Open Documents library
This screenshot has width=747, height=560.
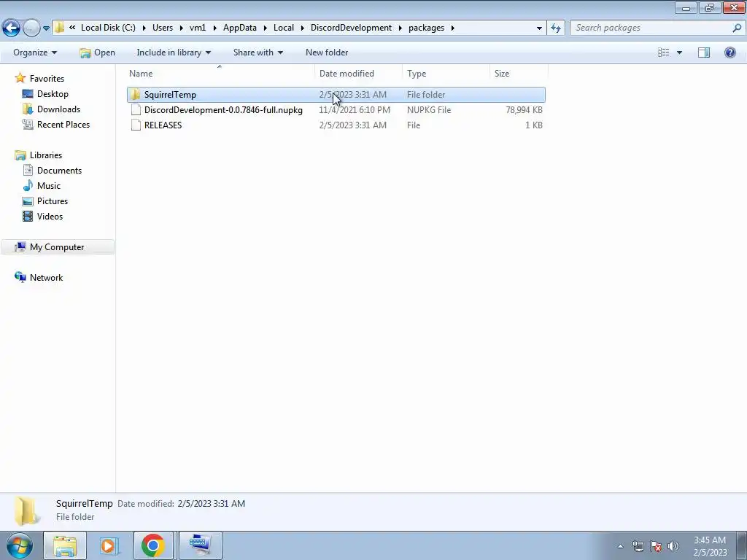pos(59,171)
